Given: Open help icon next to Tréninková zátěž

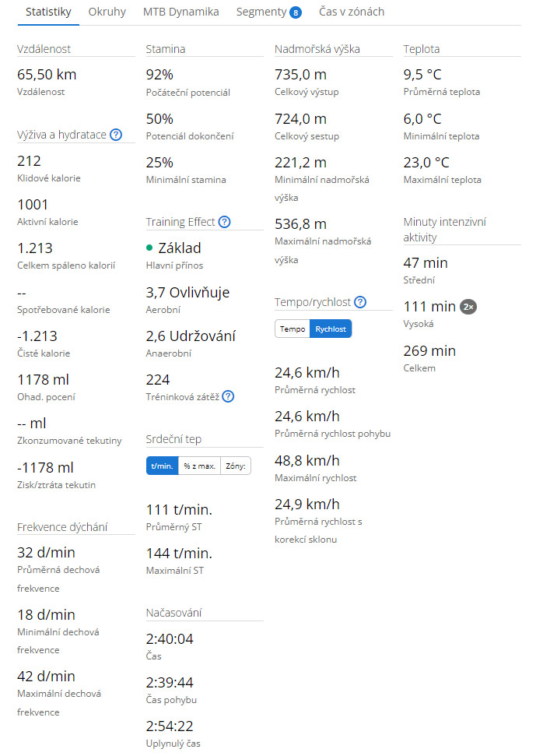Looking at the screenshot, I should [x=229, y=397].
